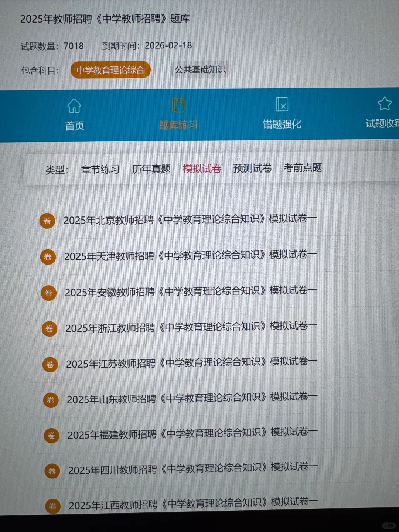The width and height of the screenshot is (399, 532).
Task: Click the question count 7018
Action: click(x=74, y=46)
